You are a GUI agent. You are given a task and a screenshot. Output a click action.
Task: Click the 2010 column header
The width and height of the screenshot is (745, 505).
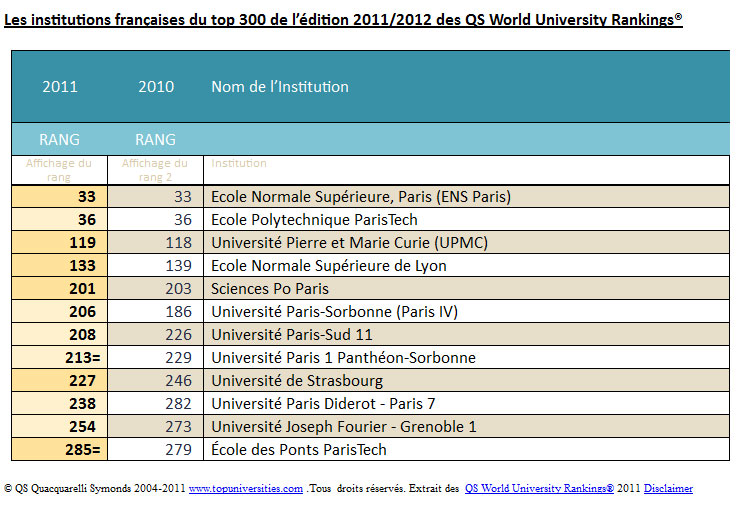point(156,86)
